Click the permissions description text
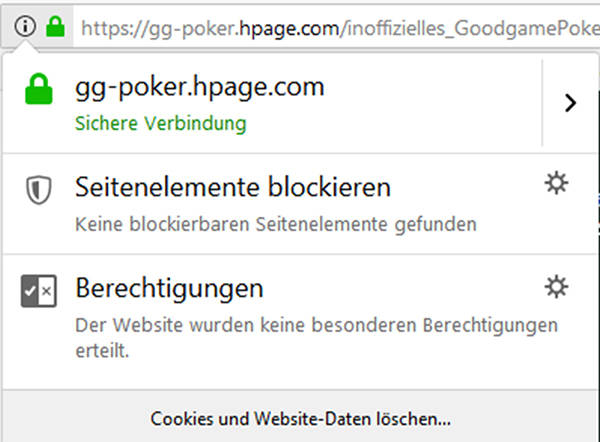Image resolution: width=600 pixels, height=442 pixels. 316,338
